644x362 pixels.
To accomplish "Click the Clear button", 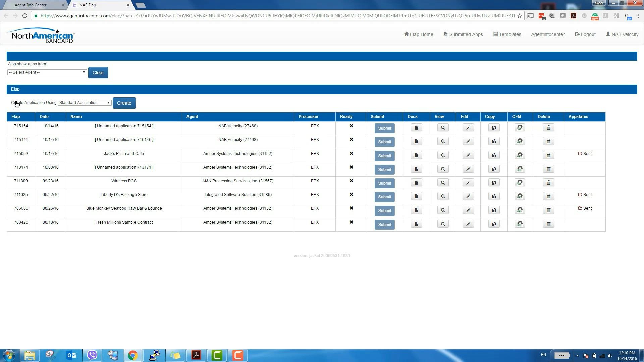I will point(98,72).
